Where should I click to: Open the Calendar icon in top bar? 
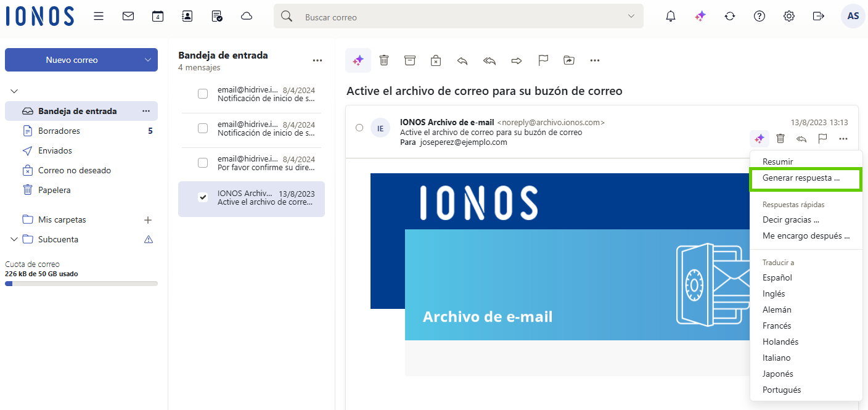click(158, 17)
